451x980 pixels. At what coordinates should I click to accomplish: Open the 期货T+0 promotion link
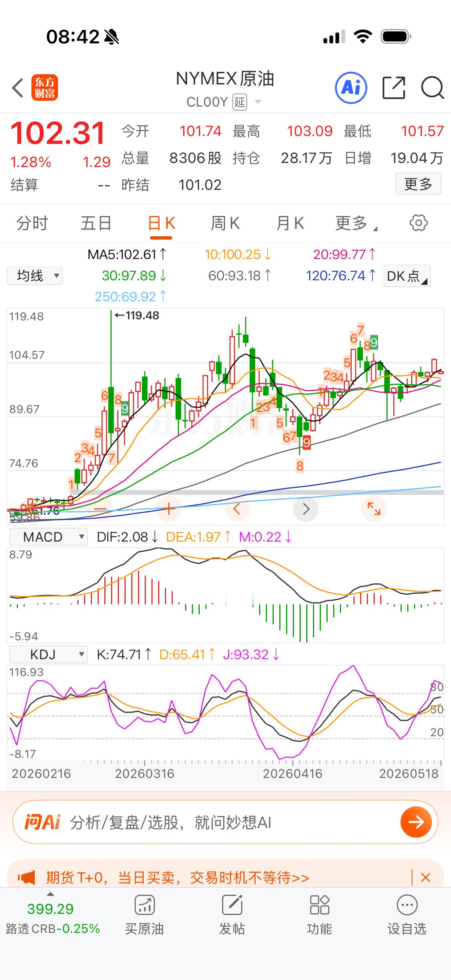[x=178, y=878]
